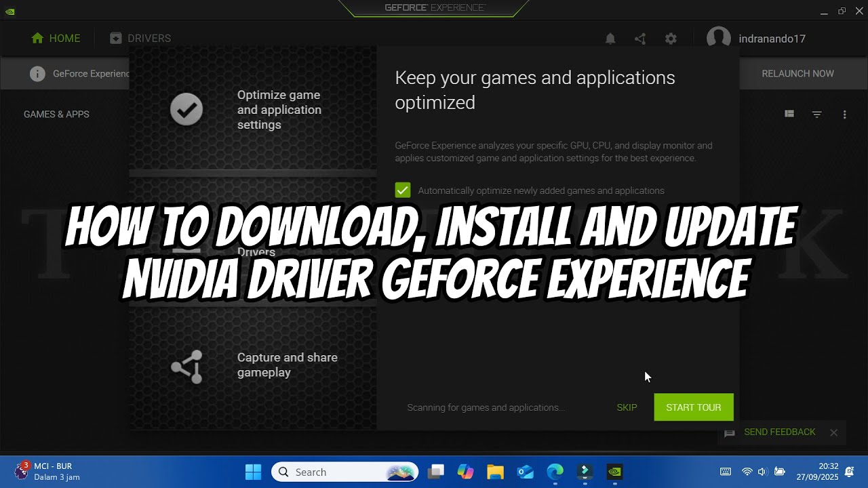This screenshot has height=488, width=868.
Task: Click SKIP in the tour dialog
Action: (627, 407)
